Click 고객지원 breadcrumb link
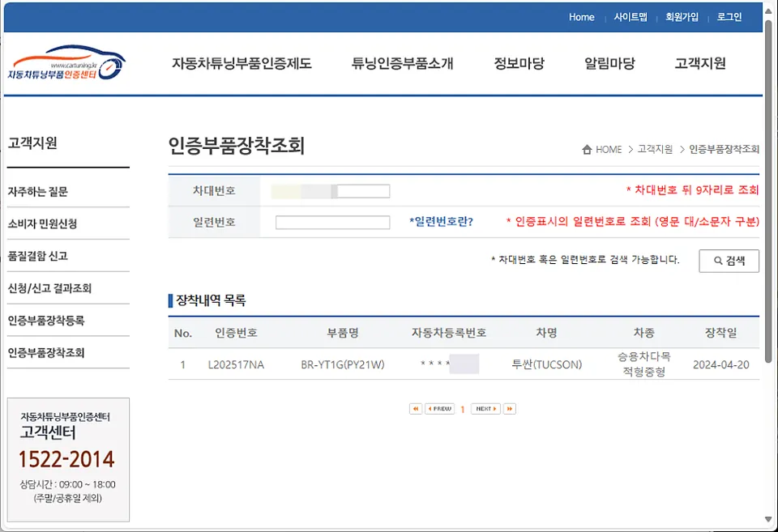Screen dimensions: 778x532 [655, 149]
